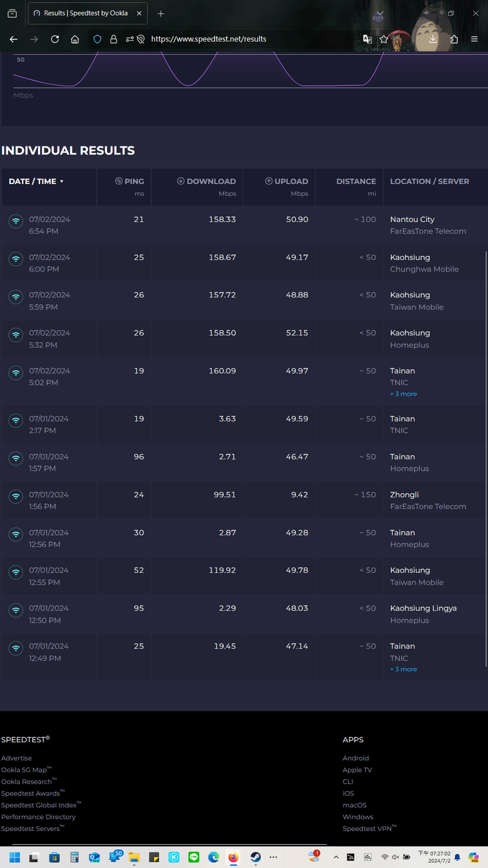
Task: Open Firefox View from the tab bar
Action: point(12,13)
